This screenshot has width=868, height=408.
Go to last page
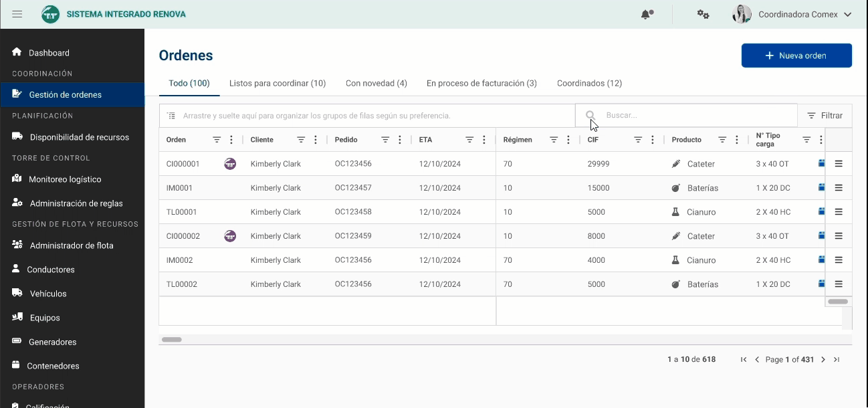pos(837,359)
